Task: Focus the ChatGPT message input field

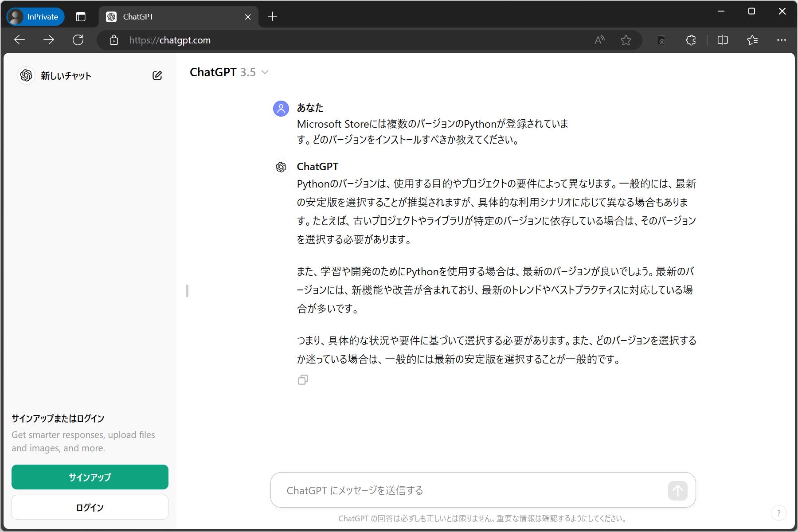Action: 474,490
